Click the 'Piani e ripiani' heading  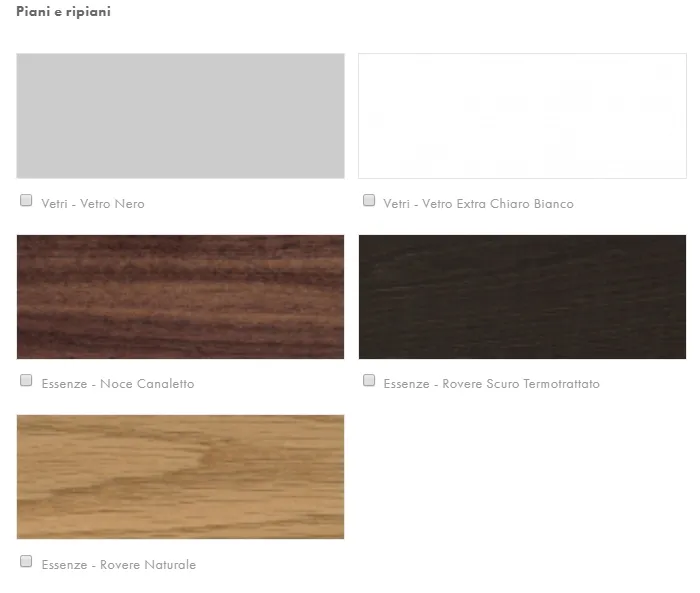tap(63, 12)
